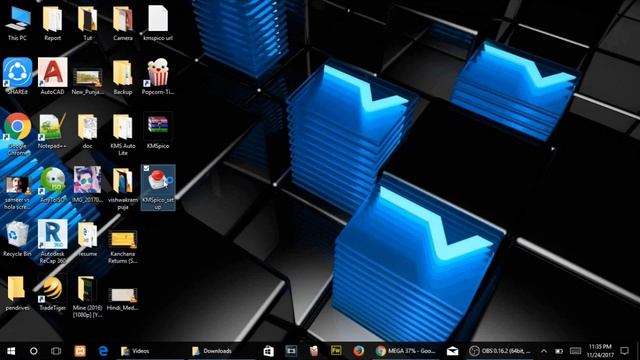Select the KMSpico WinRAR archive
The image size is (640, 360).
tap(158, 131)
